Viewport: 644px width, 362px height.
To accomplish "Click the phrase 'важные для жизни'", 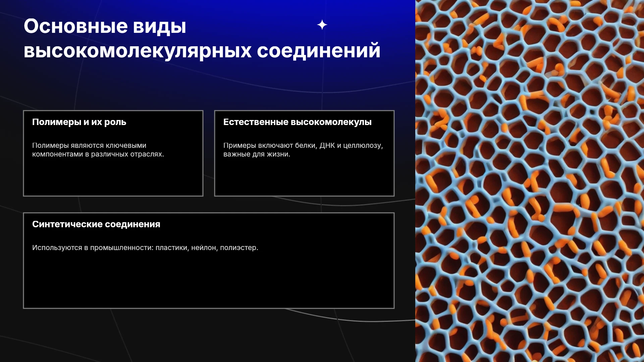I will point(257,154).
